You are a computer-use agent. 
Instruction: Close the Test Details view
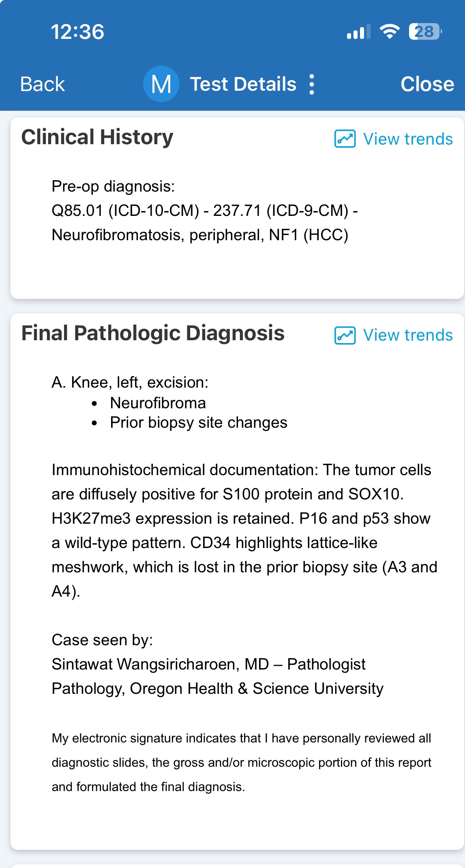tap(427, 84)
